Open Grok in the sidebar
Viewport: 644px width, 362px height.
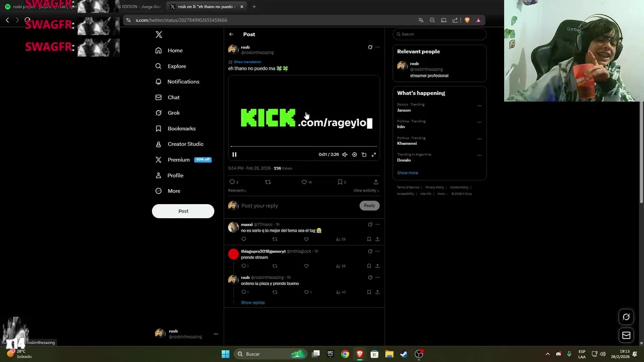click(x=168, y=113)
